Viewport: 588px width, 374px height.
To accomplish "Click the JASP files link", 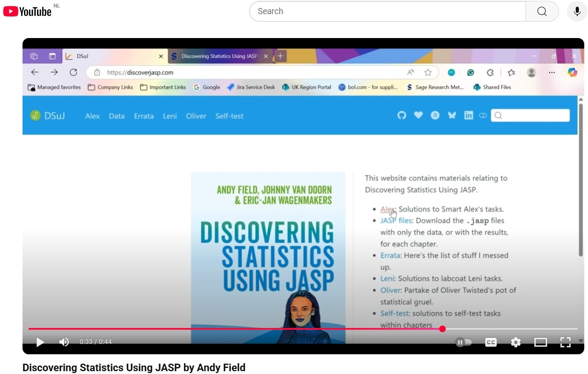I will (396, 220).
